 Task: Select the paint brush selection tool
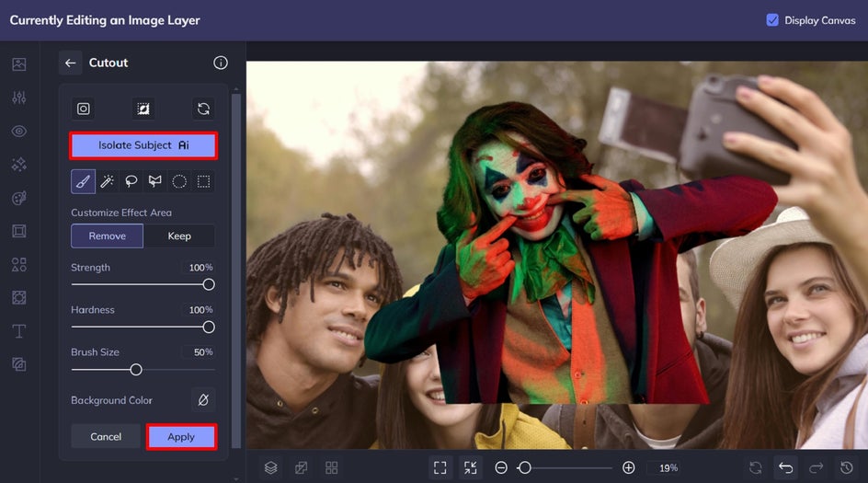click(x=83, y=181)
